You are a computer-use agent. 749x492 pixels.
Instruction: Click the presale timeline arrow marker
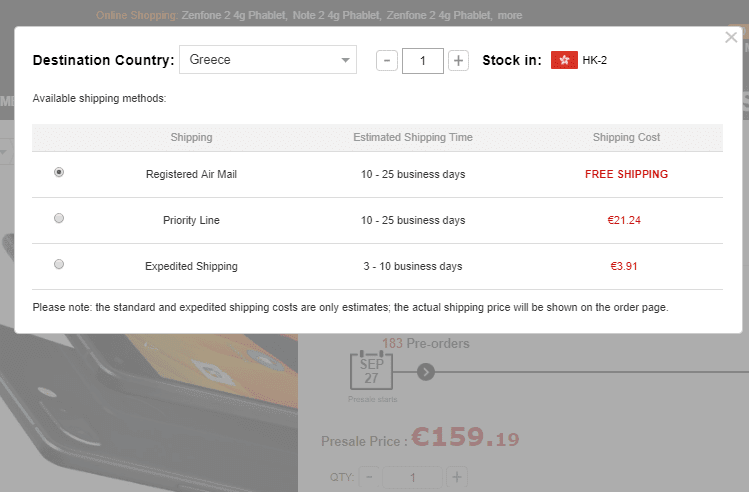(426, 372)
